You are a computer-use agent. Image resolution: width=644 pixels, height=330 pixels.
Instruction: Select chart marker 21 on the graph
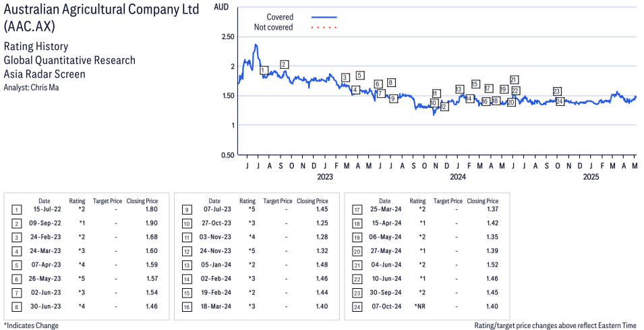(514, 80)
